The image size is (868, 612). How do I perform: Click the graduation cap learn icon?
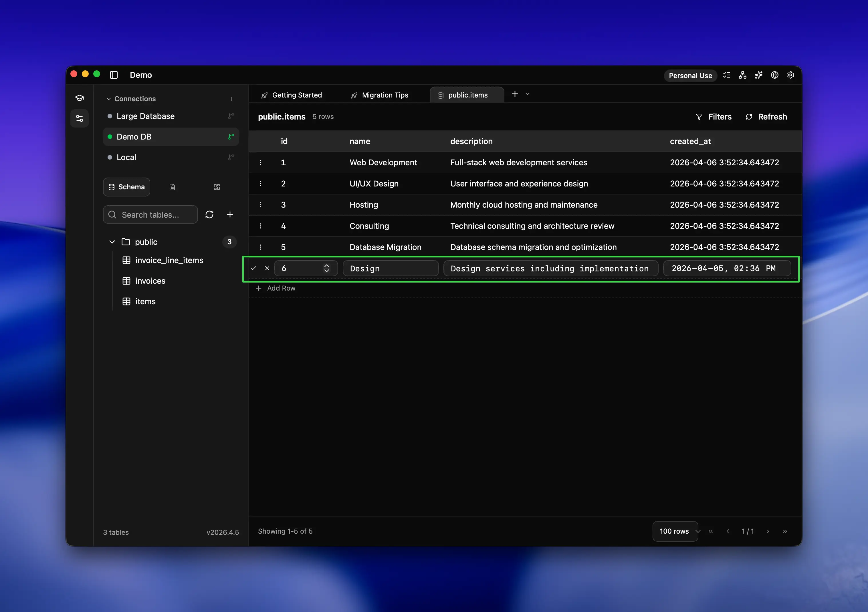[80, 98]
